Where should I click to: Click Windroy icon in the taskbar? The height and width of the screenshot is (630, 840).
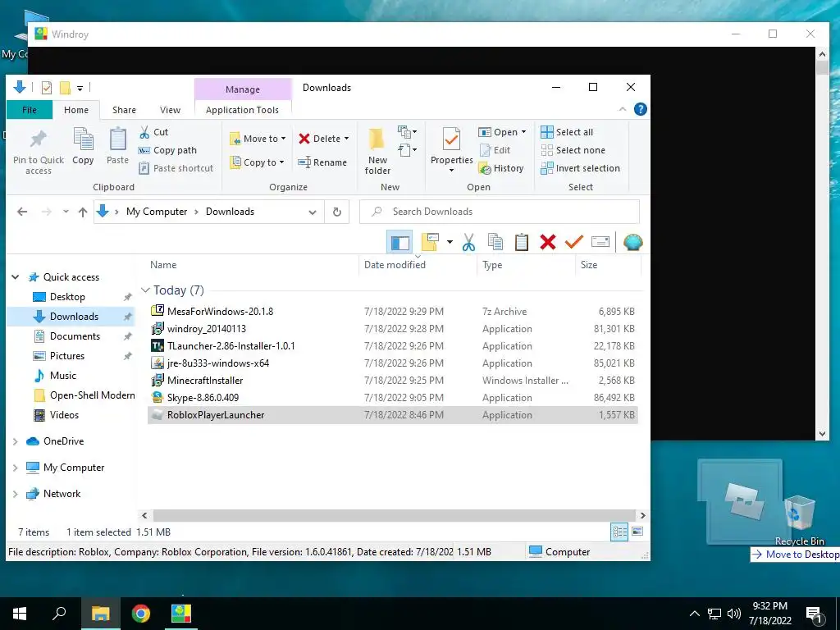(x=181, y=614)
